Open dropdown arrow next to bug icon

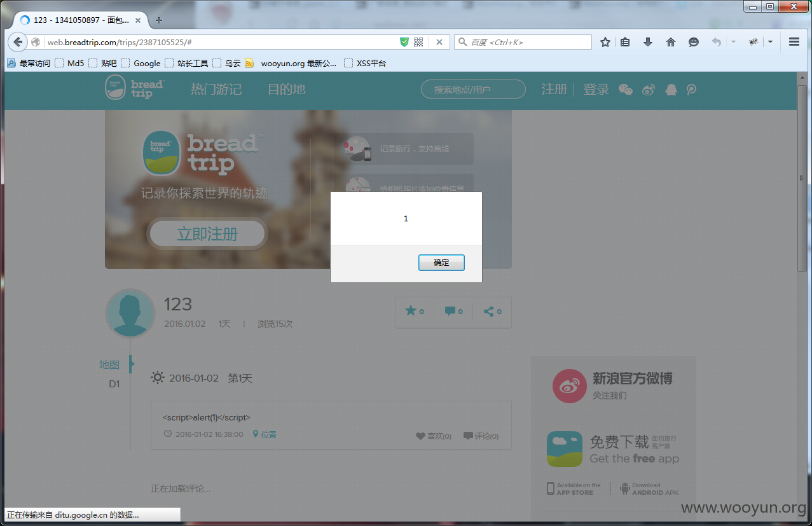[770, 42]
